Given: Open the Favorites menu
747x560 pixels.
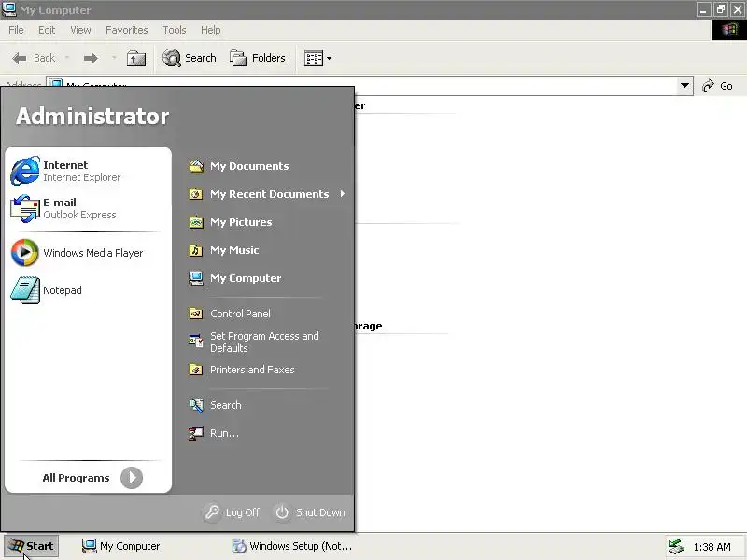Looking at the screenshot, I should pos(127,30).
